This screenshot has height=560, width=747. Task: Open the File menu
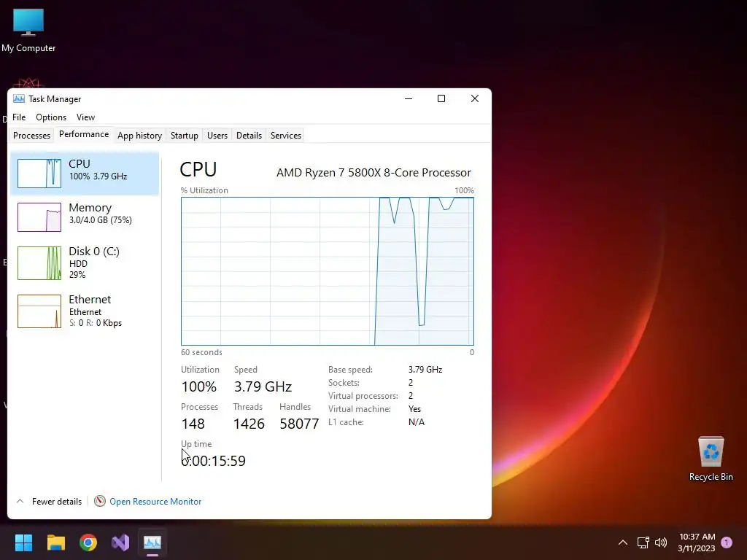(x=19, y=117)
